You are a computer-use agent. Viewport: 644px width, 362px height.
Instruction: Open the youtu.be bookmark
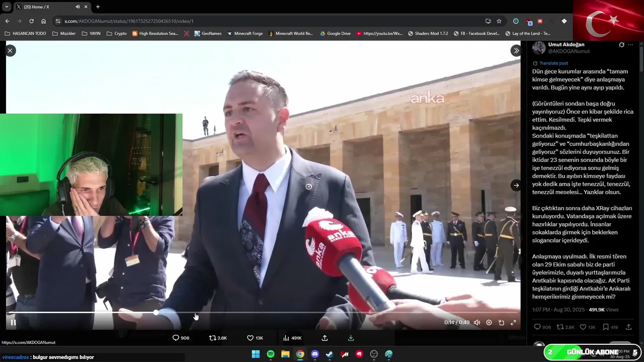click(379, 34)
